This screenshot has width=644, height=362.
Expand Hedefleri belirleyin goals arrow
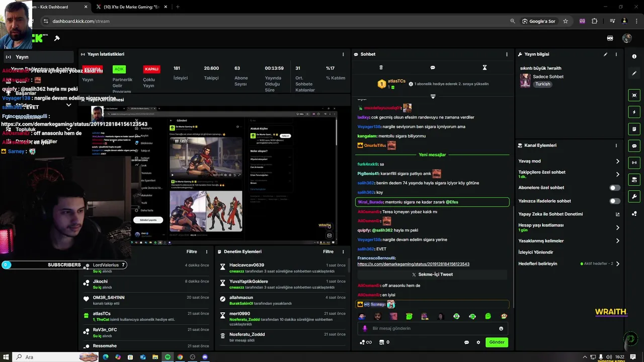point(617,263)
